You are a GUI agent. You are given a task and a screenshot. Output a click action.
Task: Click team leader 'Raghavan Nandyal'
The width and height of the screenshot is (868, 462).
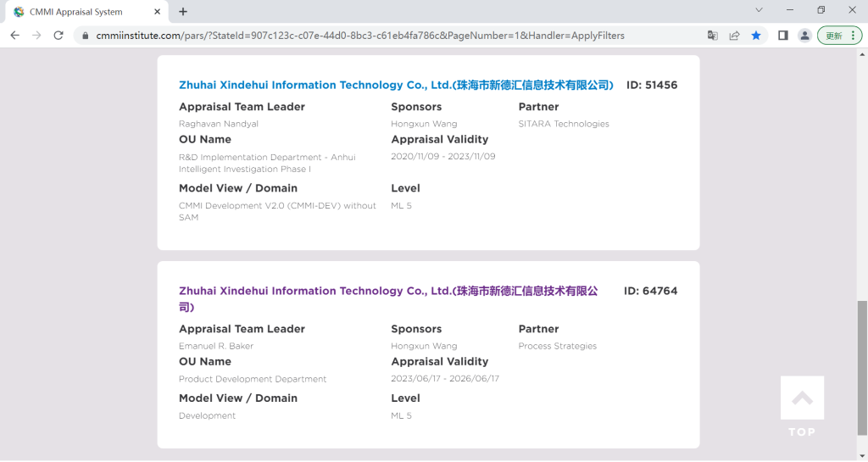[219, 124]
